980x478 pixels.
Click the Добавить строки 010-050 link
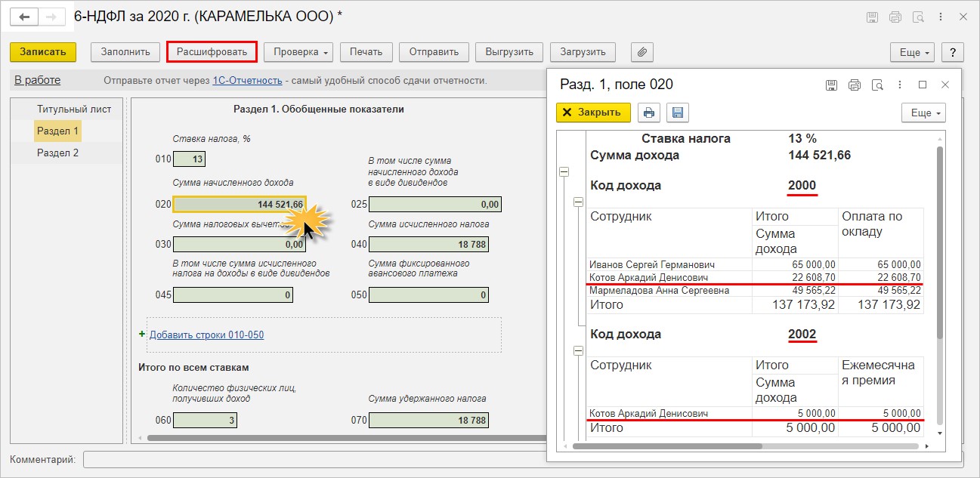tap(207, 335)
